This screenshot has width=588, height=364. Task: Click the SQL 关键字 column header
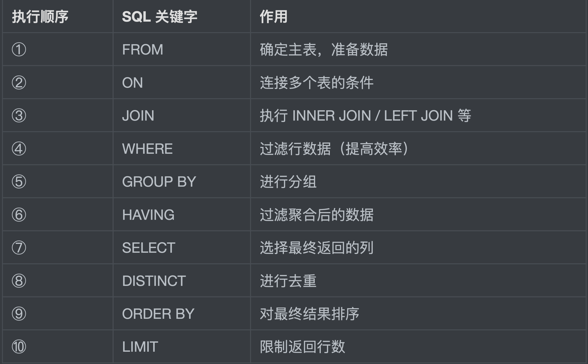point(160,17)
